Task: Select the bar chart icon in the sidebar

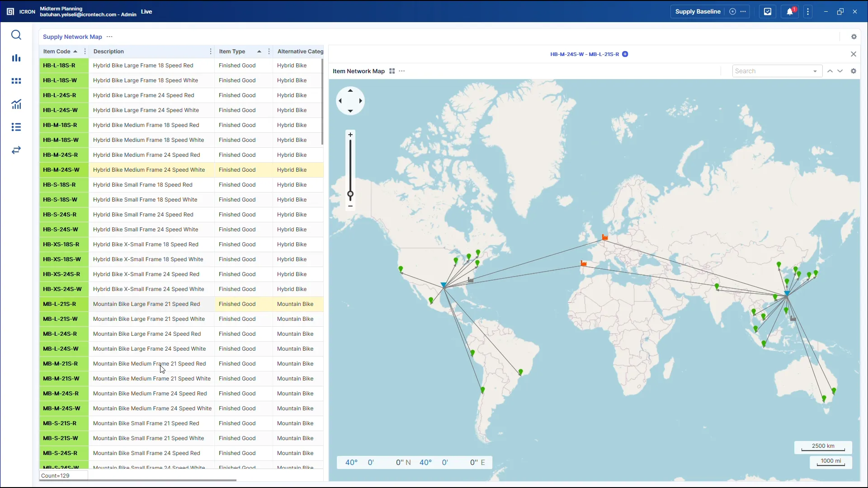Action: pos(16,58)
